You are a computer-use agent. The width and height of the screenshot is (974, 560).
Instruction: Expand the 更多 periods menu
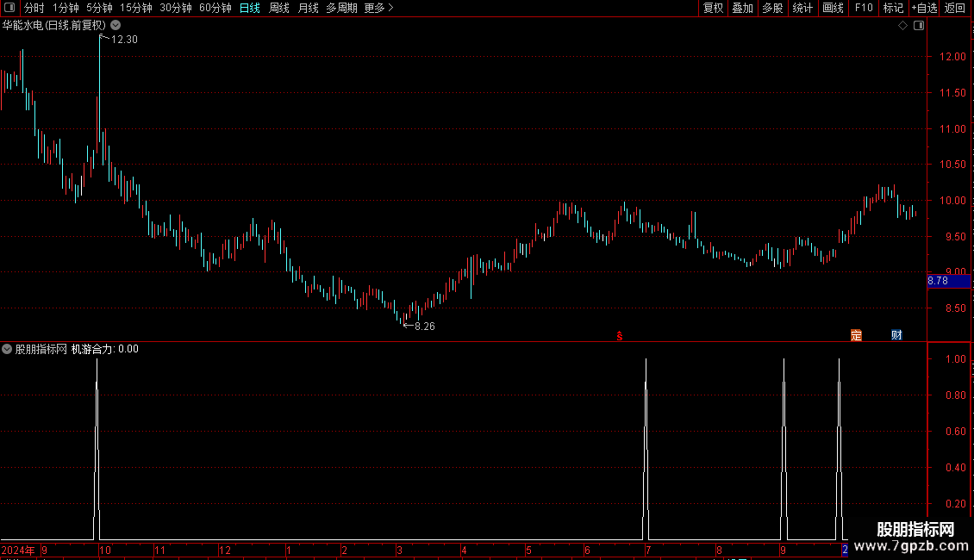[x=379, y=8]
